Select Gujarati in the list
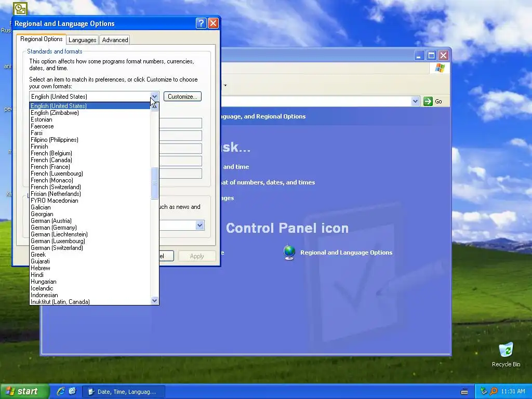Image resolution: width=532 pixels, height=399 pixels. coord(90,261)
